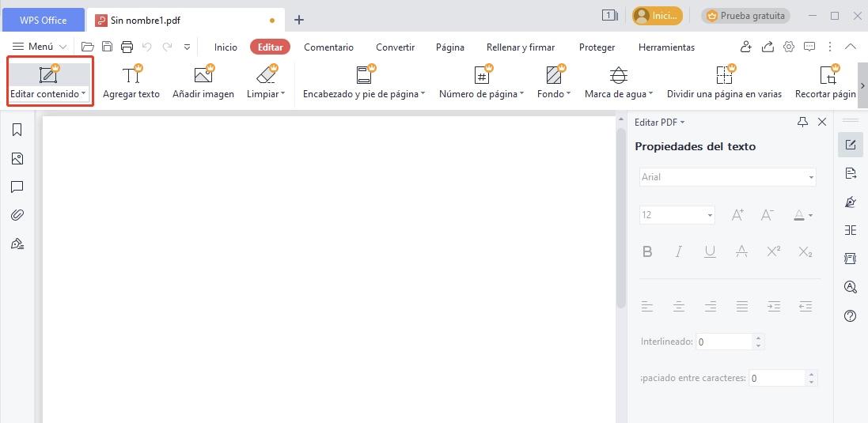Open the settings gear icon

coord(789,47)
